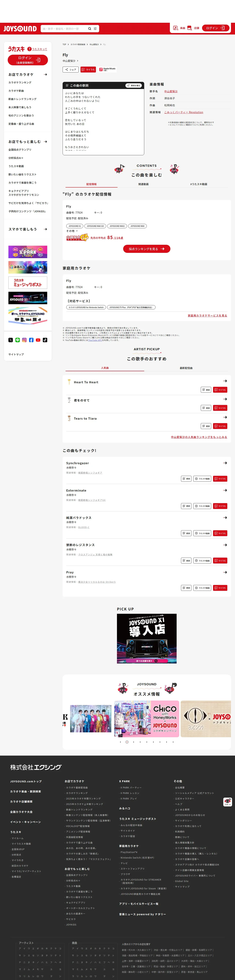Open the TikTok icon in sidebar
This screenshot has height=980, width=235.
pos(45,340)
